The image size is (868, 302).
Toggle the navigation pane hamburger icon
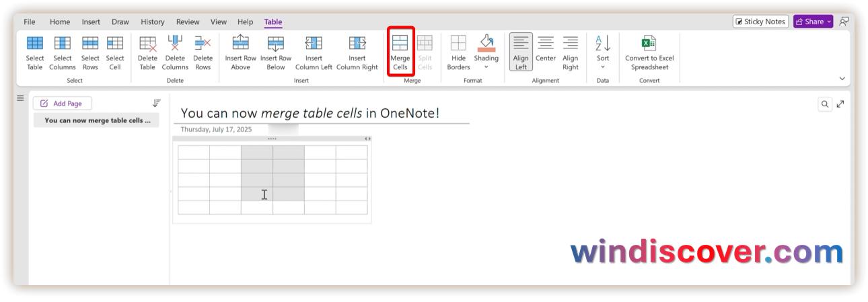tap(20, 98)
